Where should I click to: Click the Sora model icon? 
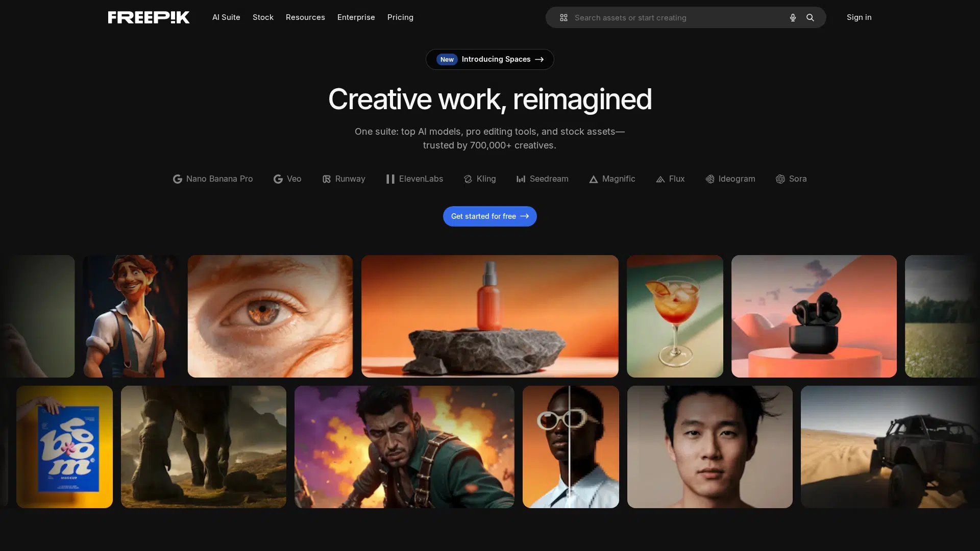pyautogui.click(x=780, y=179)
